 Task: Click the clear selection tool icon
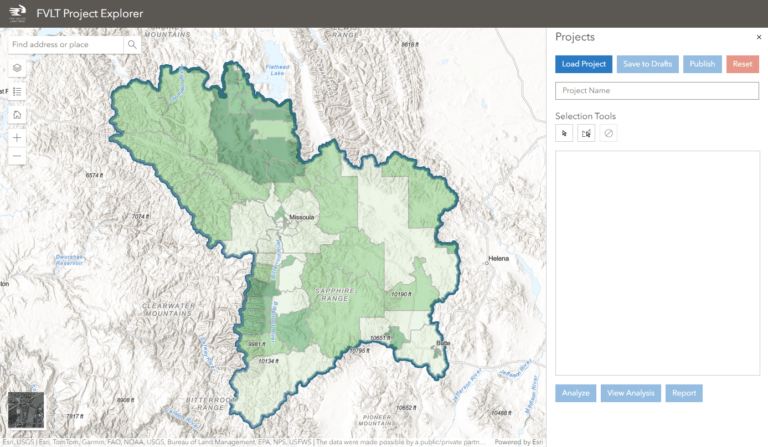pos(608,133)
